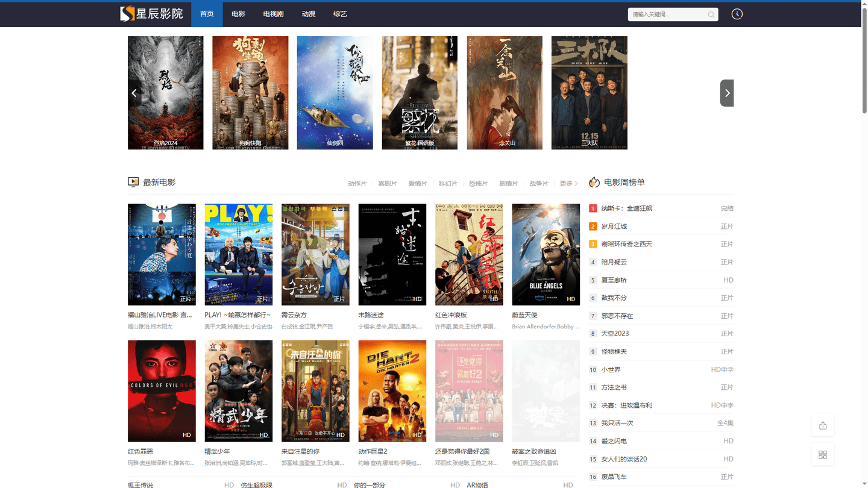868x488 pixels.
Task: Open the 电视剧 navigation tab
Action: 273,14
